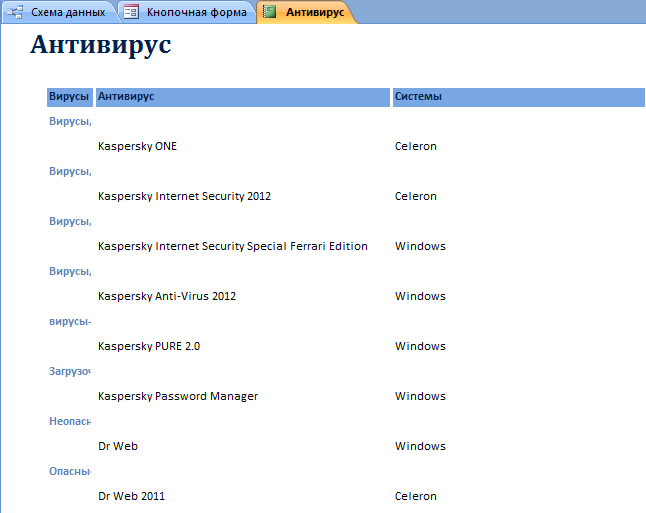Click the Неопасн group label
This screenshot has width=646, height=513.
point(70,421)
